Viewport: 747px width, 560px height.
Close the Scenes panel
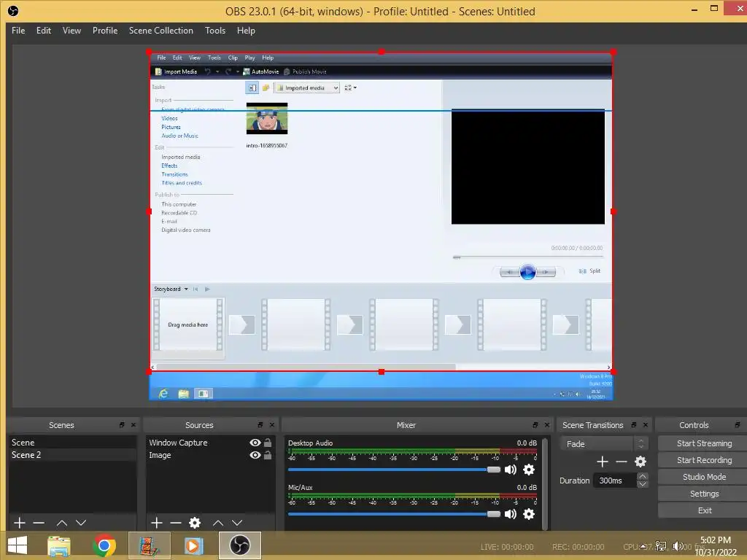[133, 425]
